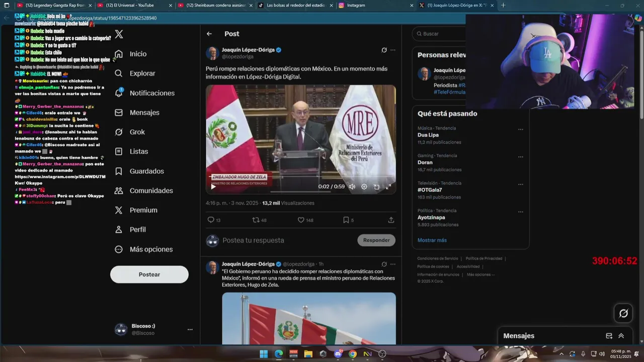Open Perfil in the sidebar
The width and height of the screenshot is (644, 362).
(130, 229)
